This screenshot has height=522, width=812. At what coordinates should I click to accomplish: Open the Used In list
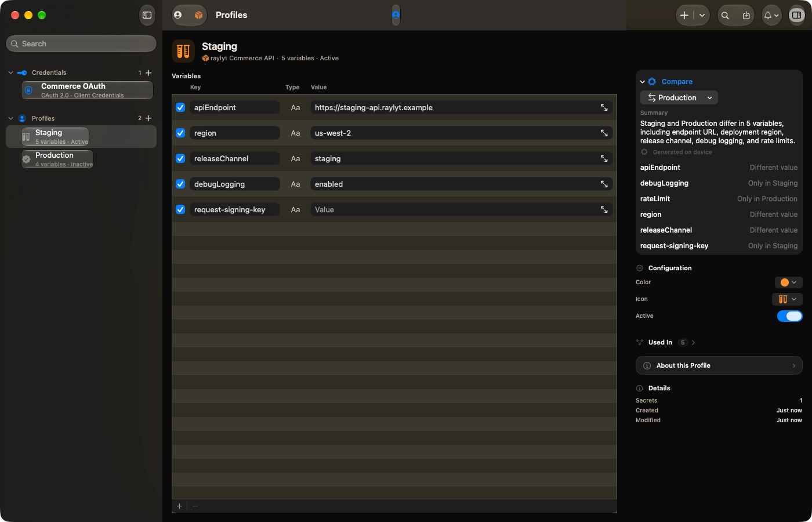(x=666, y=342)
